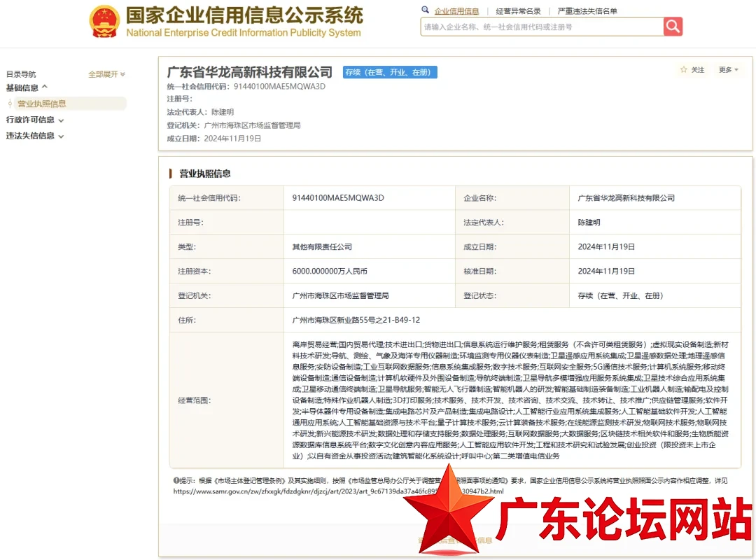
Task: Click table cell value 91440100MAE5MQWA3D
Action: [x=338, y=198]
